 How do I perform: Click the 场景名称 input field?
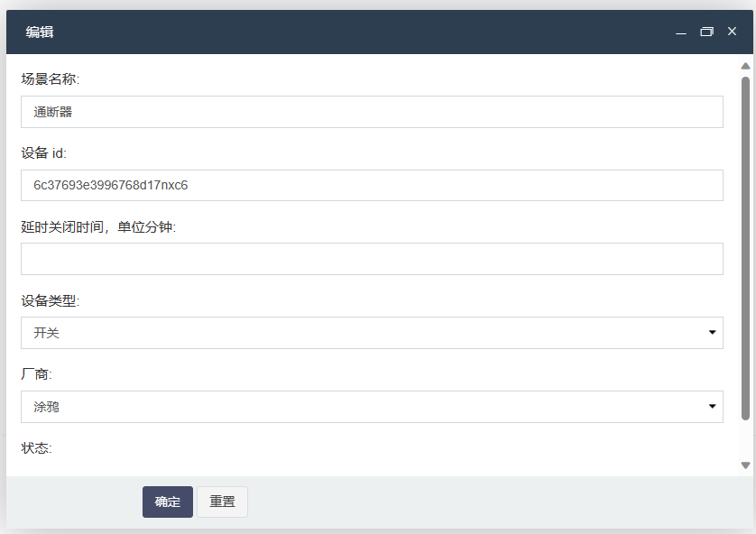tap(372, 112)
